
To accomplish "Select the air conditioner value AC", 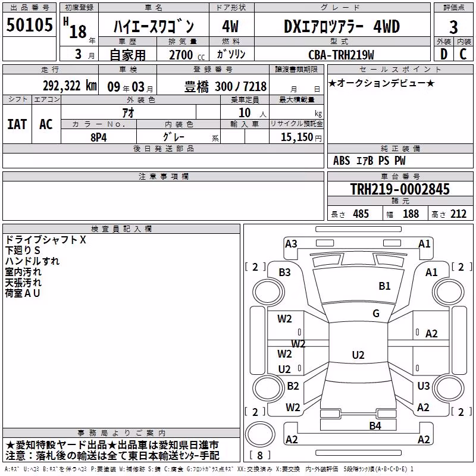I will pyautogui.click(x=46, y=124).
